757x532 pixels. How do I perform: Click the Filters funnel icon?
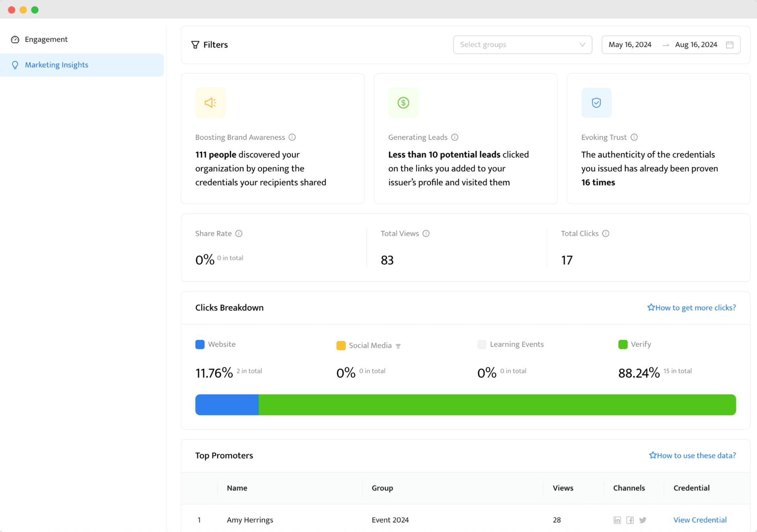click(x=195, y=45)
